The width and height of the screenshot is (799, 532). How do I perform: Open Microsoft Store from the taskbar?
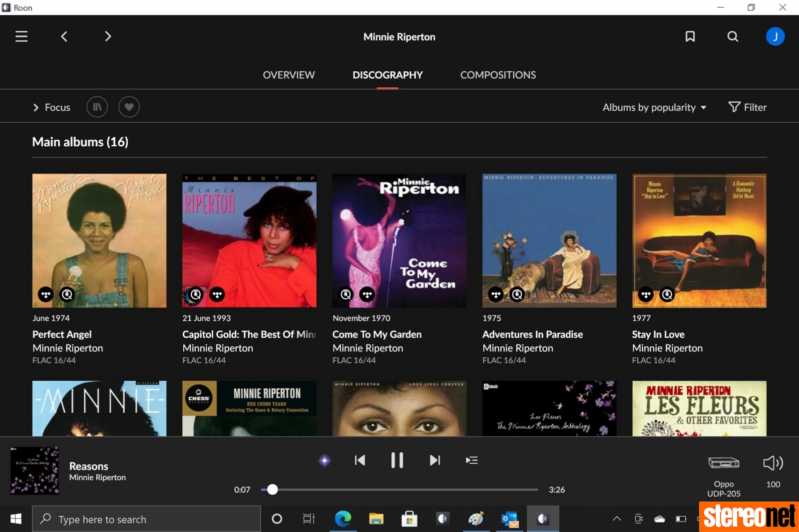pyautogui.click(x=409, y=519)
